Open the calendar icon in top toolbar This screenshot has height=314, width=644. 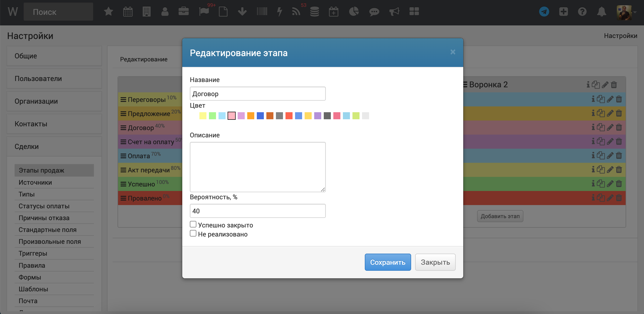128,12
